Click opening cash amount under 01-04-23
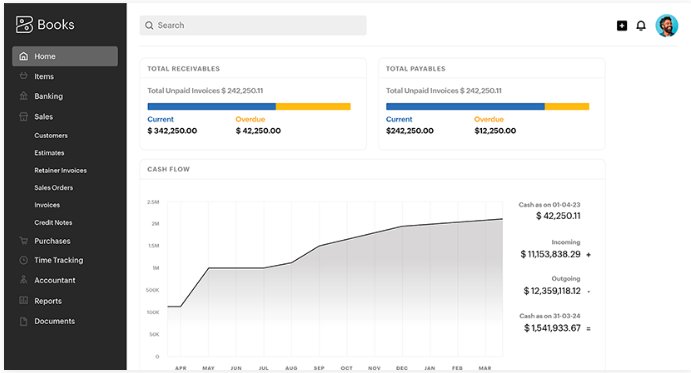This screenshot has height=373, width=691. click(x=558, y=216)
